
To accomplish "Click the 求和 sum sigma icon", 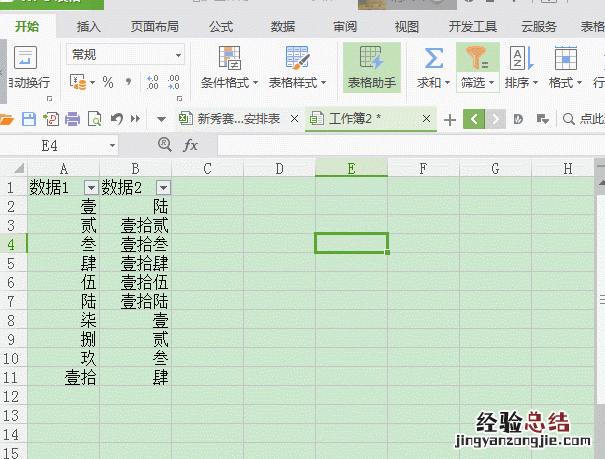I will [434, 57].
